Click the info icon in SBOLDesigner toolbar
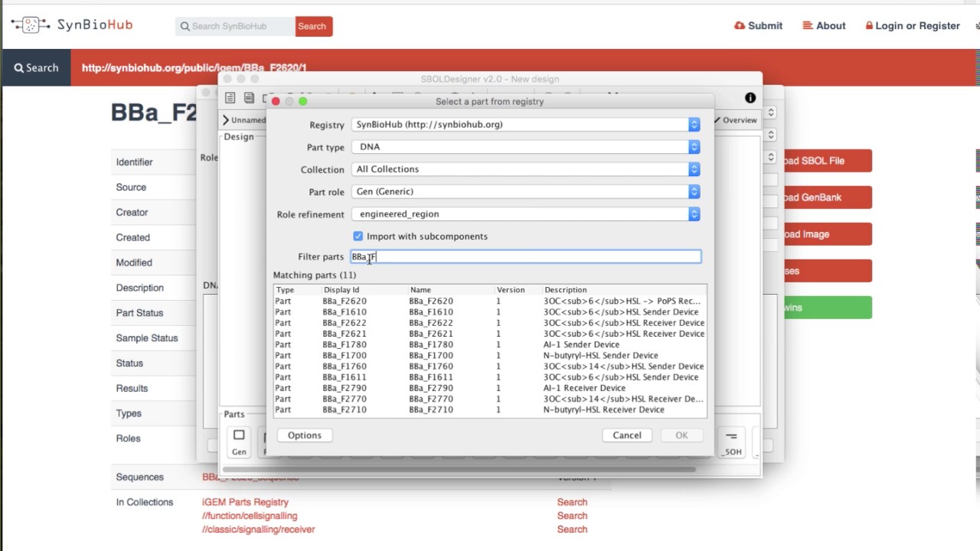 (750, 98)
